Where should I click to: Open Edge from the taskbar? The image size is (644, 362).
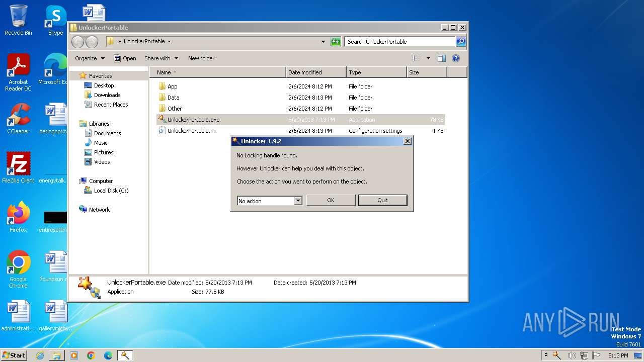[108, 355]
